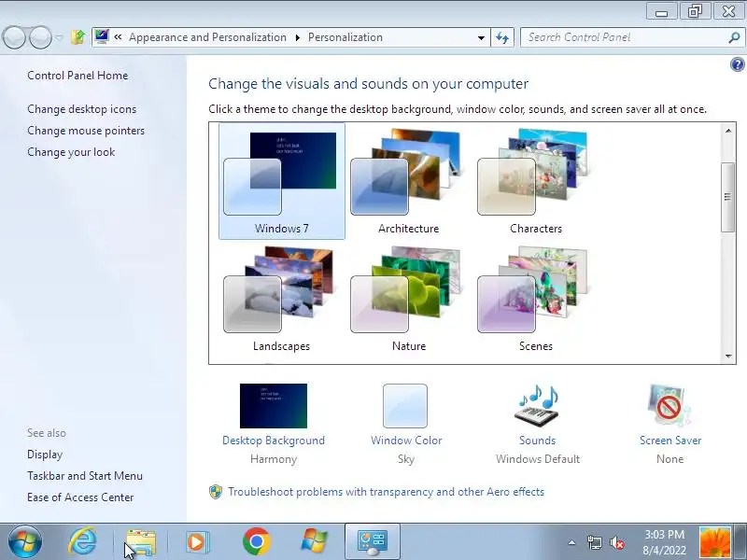Viewport: 747px width, 560px height.
Task: Open the Screen Saver icon
Action: (669, 406)
